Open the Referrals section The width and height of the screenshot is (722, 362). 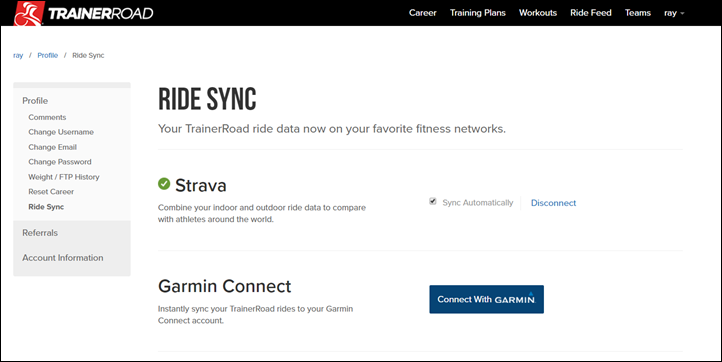(x=40, y=233)
